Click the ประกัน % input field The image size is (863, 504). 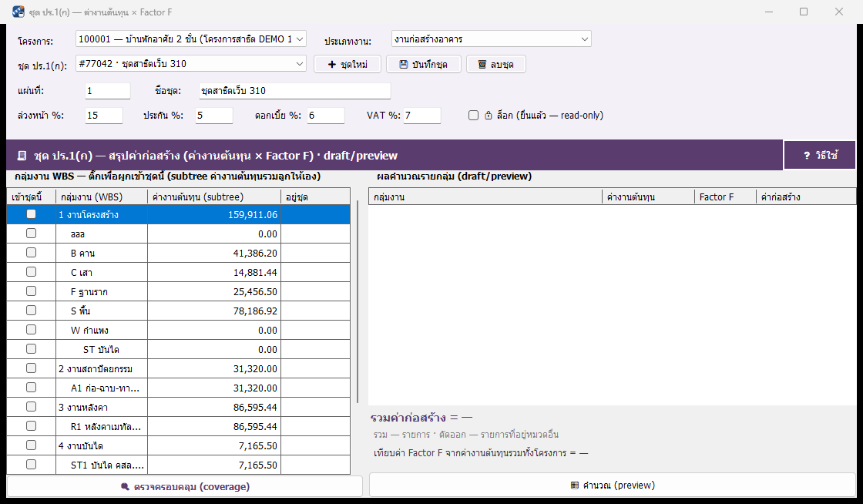(214, 116)
